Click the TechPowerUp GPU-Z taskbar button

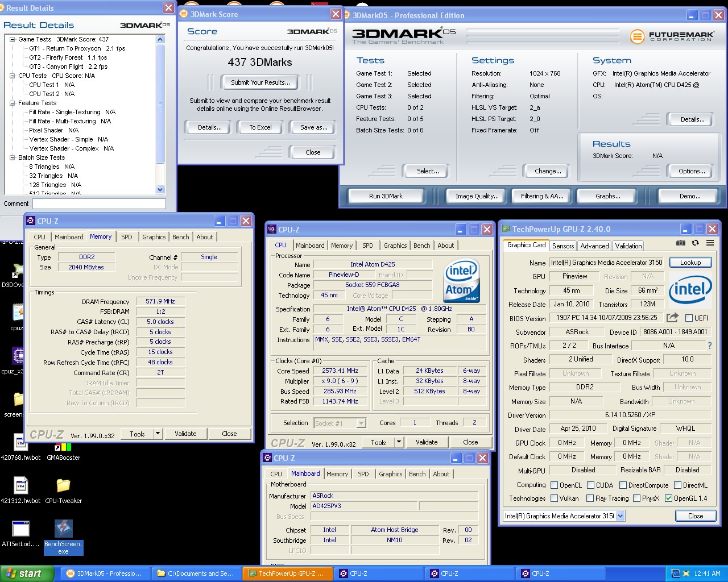[x=287, y=573]
